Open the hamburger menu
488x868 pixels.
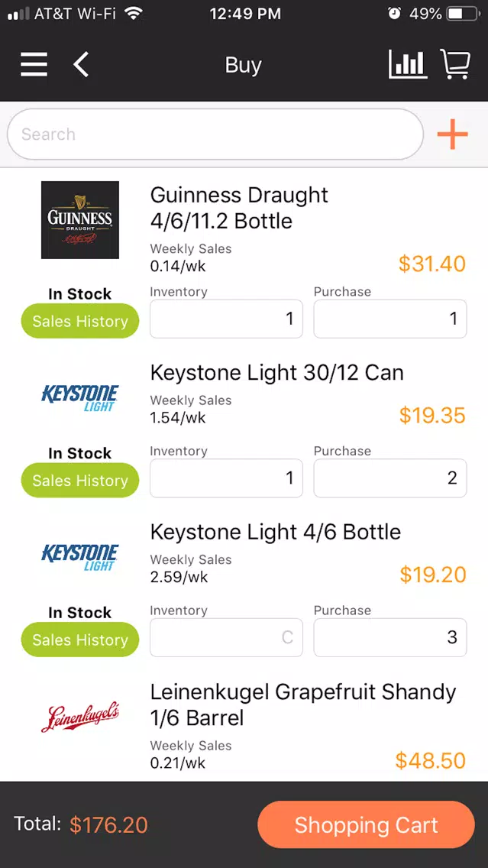point(34,65)
